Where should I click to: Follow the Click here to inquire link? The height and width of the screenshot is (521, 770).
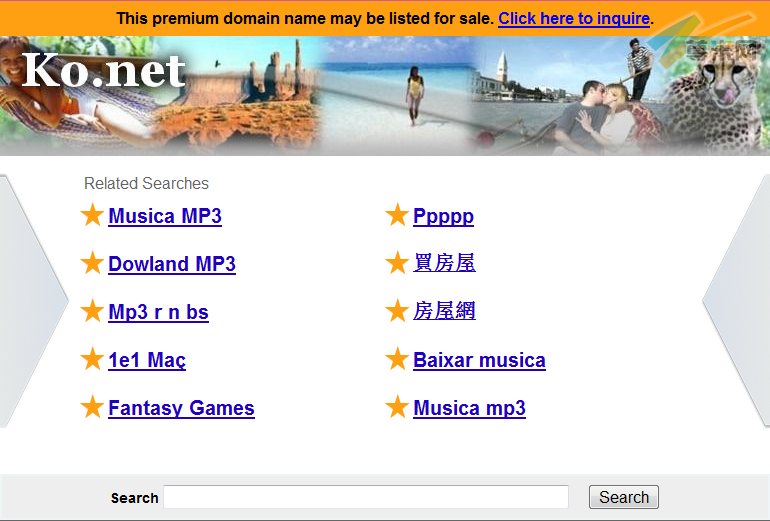(574, 19)
